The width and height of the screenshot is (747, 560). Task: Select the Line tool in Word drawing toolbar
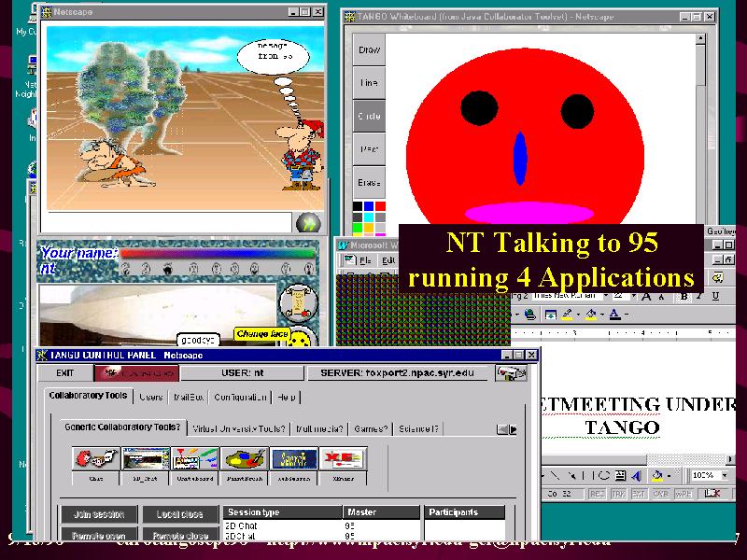555,475
